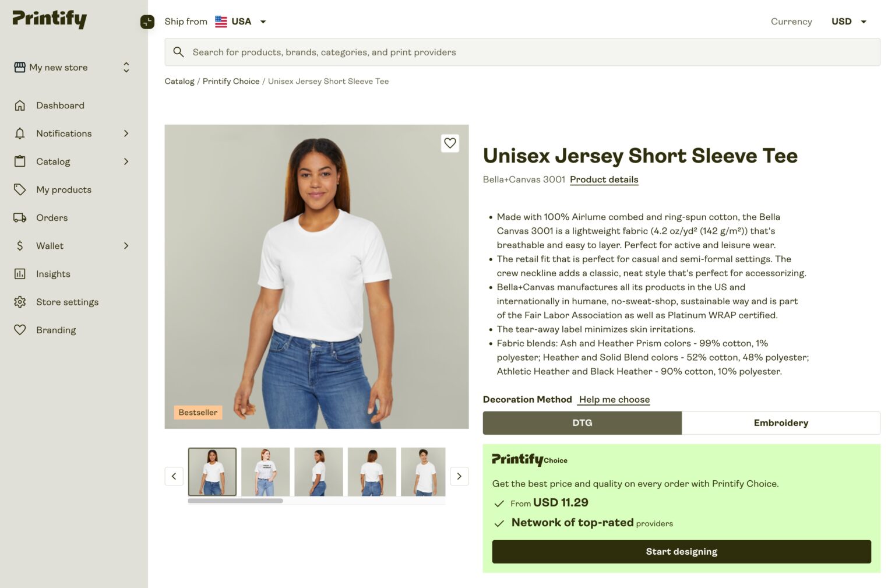
Task: Keep DTG selected as decoration method
Action: coord(582,422)
